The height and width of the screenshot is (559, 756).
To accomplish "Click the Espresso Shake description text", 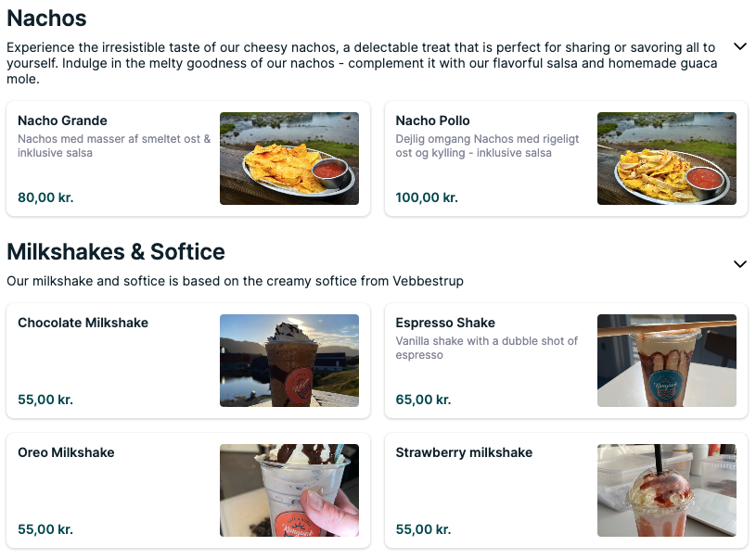I will click(486, 348).
